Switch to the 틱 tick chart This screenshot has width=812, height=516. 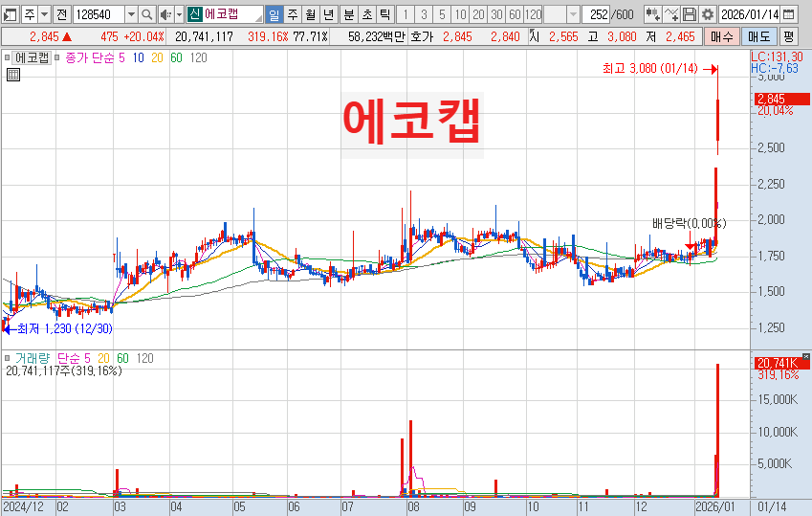click(384, 14)
